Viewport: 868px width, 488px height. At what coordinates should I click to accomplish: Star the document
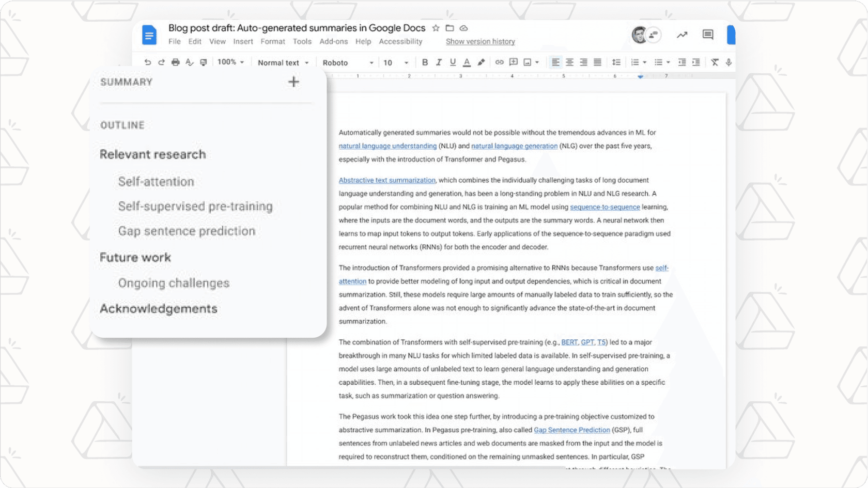pyautogui.click(x=436, y=28)
